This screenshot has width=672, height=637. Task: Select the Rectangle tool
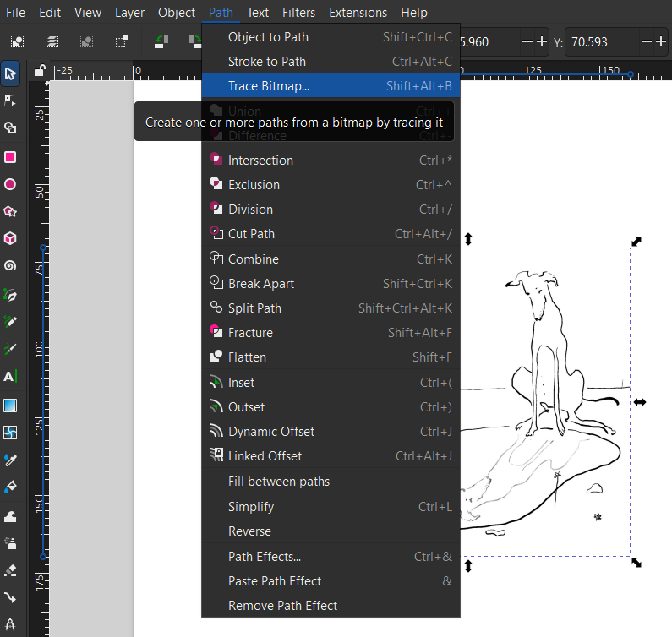click(10, 157)
